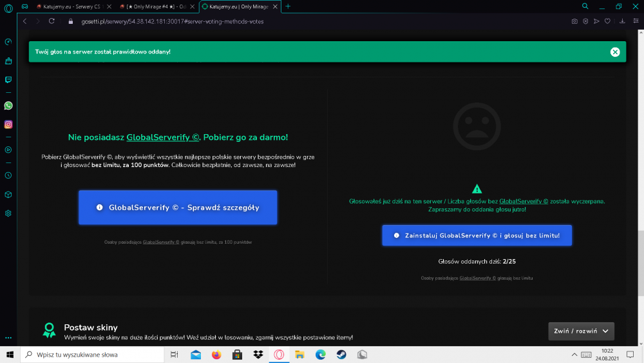Image resolution: width=644 pixels, height=363 pixels.
Task: Open the touch keyboard tray icon
Action: [586, 355]
